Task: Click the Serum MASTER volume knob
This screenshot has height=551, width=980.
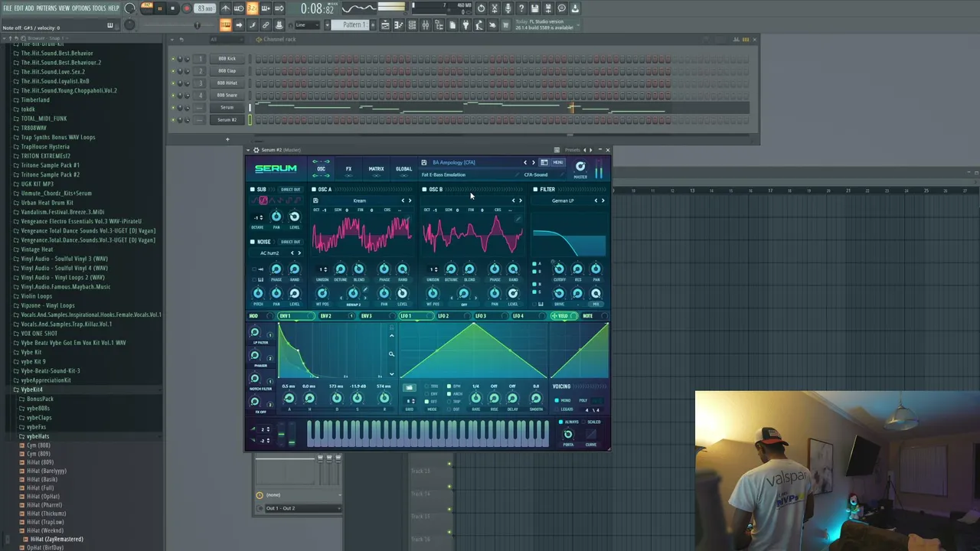Action: click(580, 166)
